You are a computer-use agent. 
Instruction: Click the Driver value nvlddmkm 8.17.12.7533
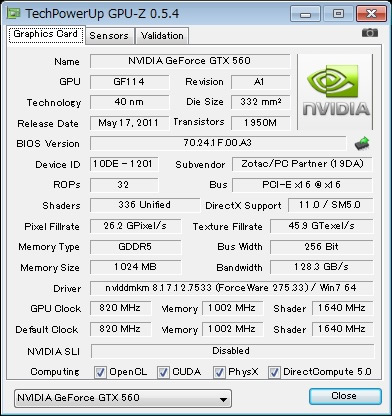(231, 288)
